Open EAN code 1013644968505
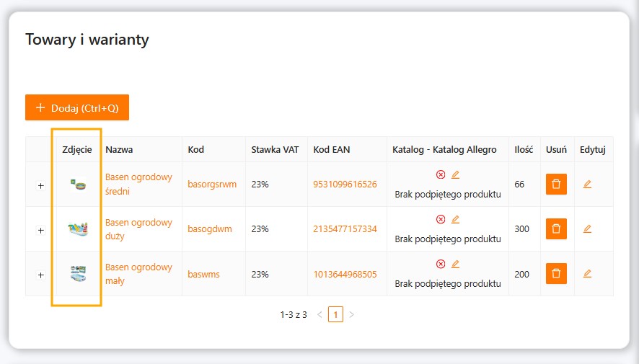Image resolution: width=639 pixels, height=364 pixels. (x=345, y=274)
